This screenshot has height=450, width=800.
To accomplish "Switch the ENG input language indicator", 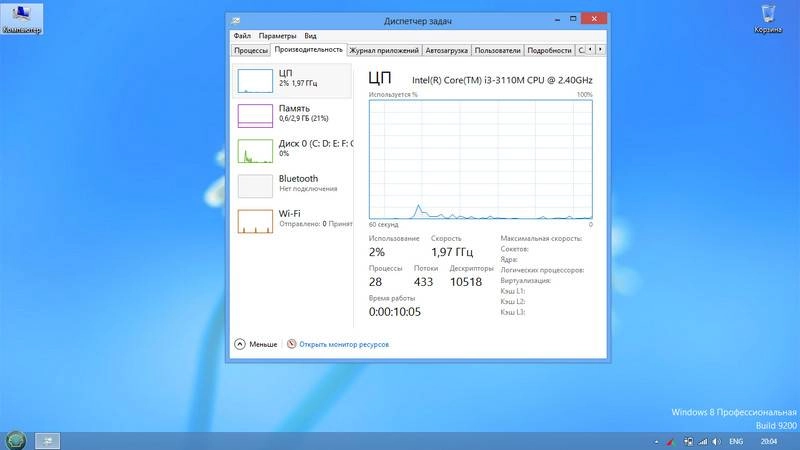I will pyautogui.click(x=736, y=442).
